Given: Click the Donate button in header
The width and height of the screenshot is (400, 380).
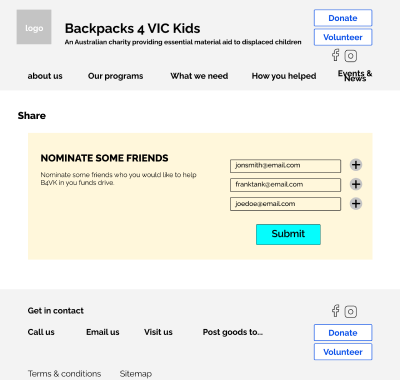Looking at the screenshot, I should coord(343,18).
